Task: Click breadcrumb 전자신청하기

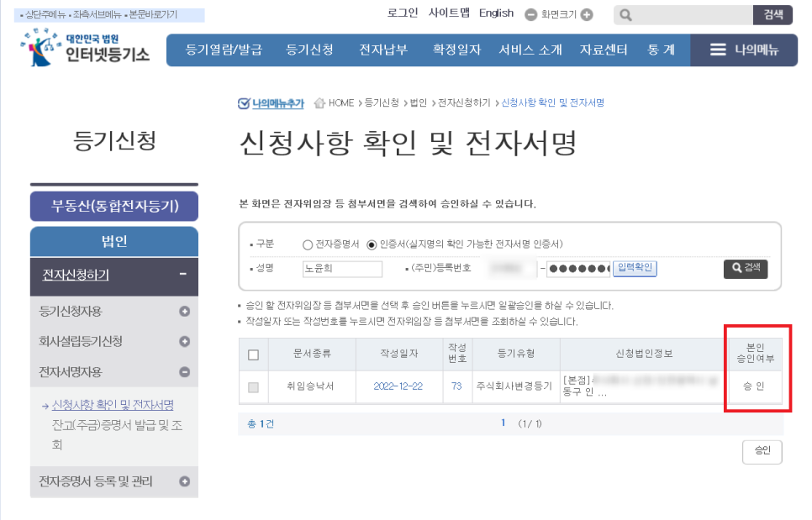Action: pyautogui.click(x=464, y=103)
